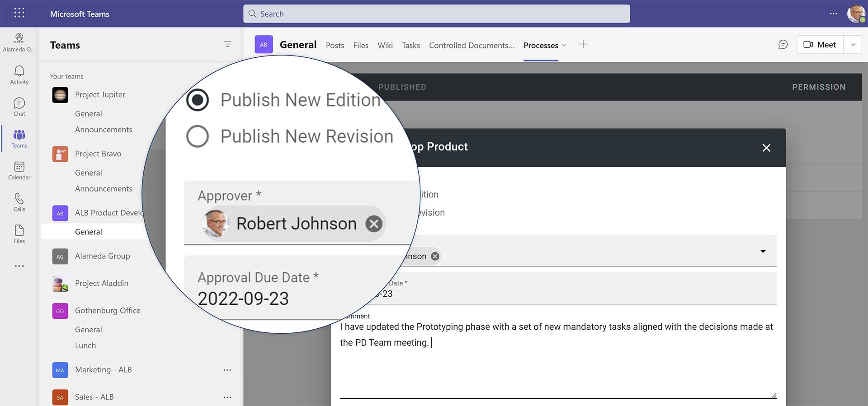The image size is (868, 406).
Task: Open more options for Sales - ALB
Action: point(227,397)
